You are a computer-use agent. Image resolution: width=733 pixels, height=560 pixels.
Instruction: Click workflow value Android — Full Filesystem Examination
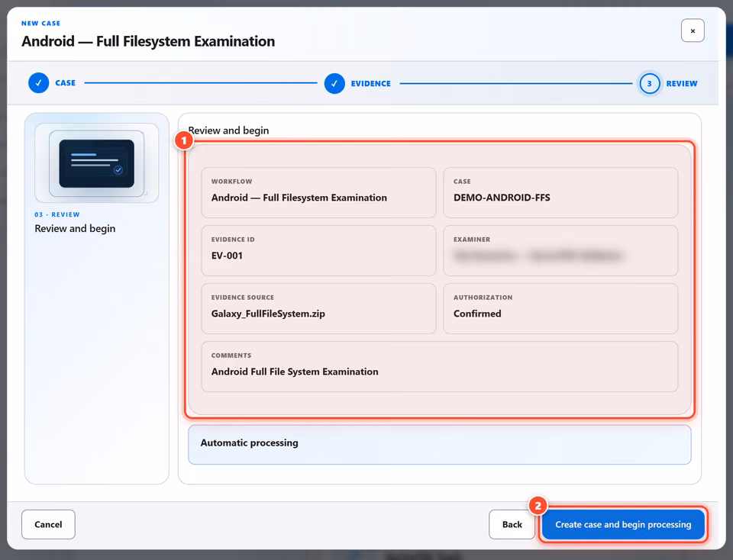point(299,198)
